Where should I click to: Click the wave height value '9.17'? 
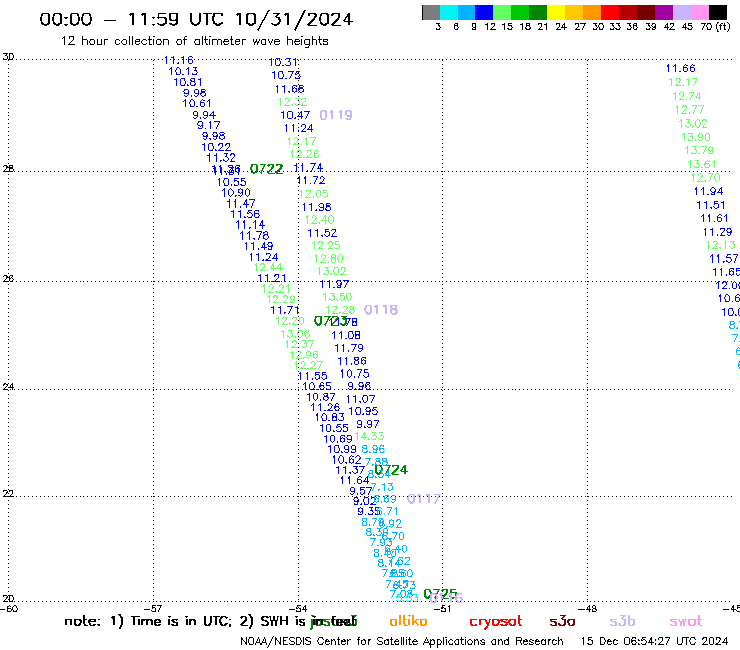click(209, 125)
